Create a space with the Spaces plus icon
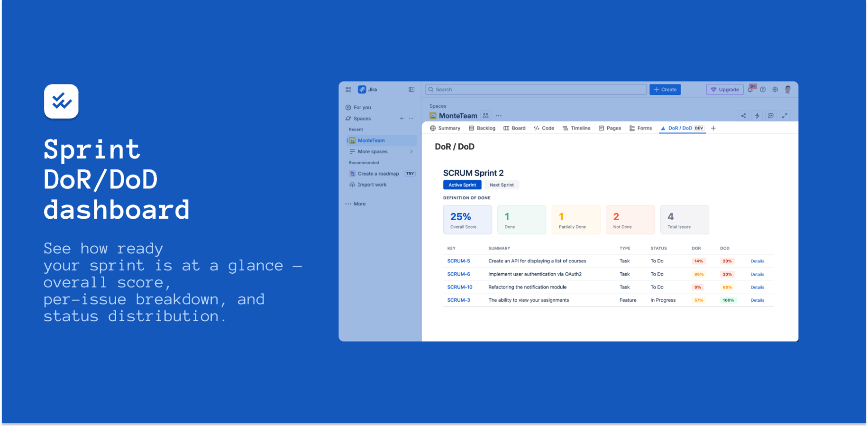This screenshot has width=868, height=427. [402, 119]
